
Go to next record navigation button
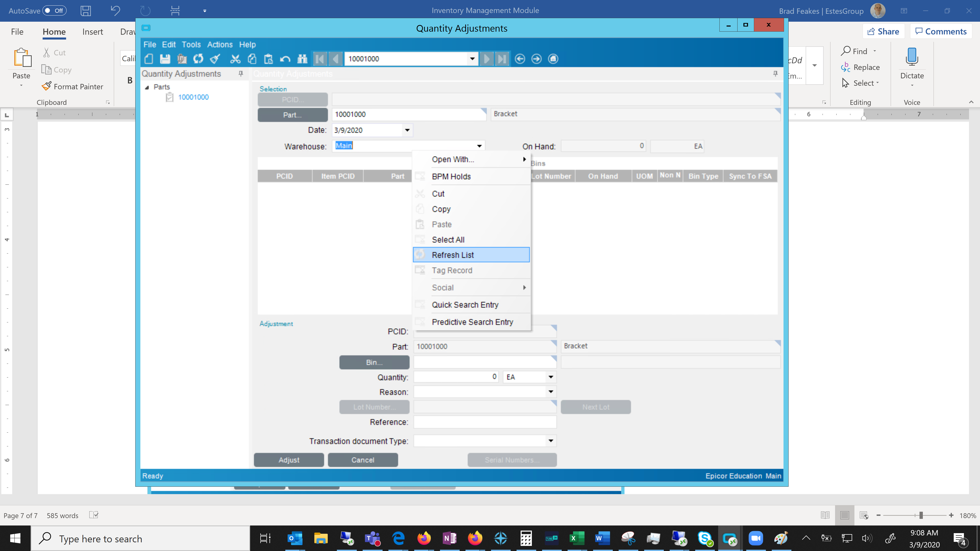(x=487, y=59)
